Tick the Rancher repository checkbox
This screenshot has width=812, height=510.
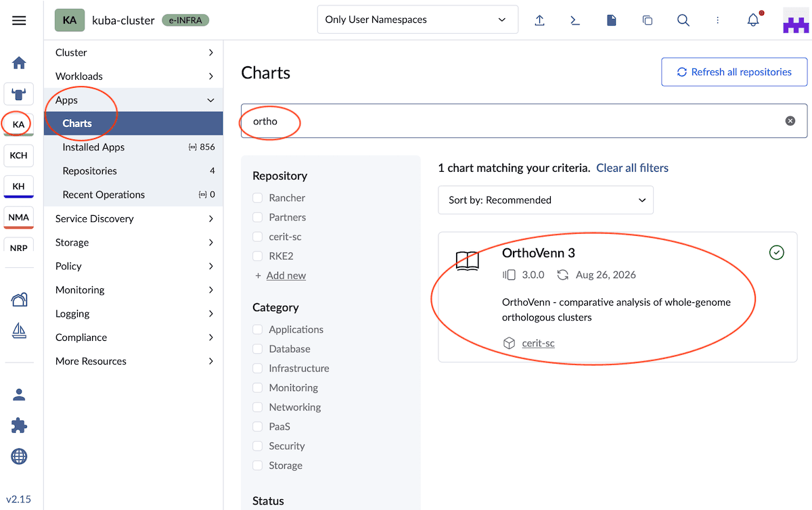click(257, 198)
